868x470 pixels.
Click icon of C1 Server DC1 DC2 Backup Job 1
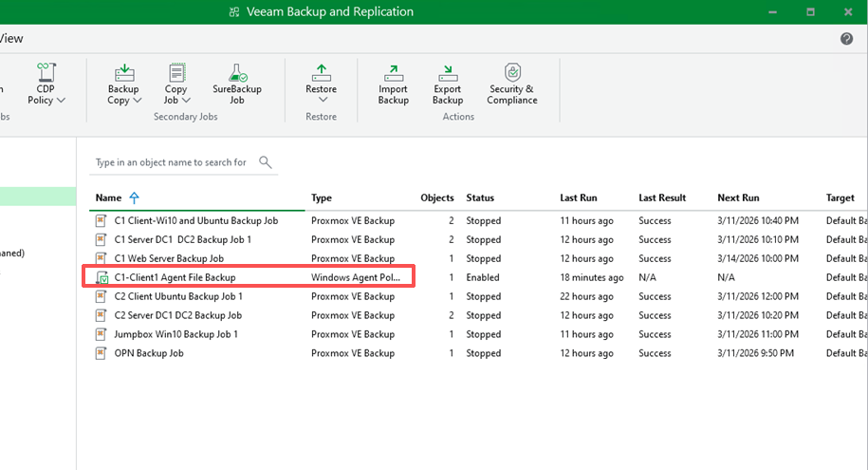pos(101,239)
